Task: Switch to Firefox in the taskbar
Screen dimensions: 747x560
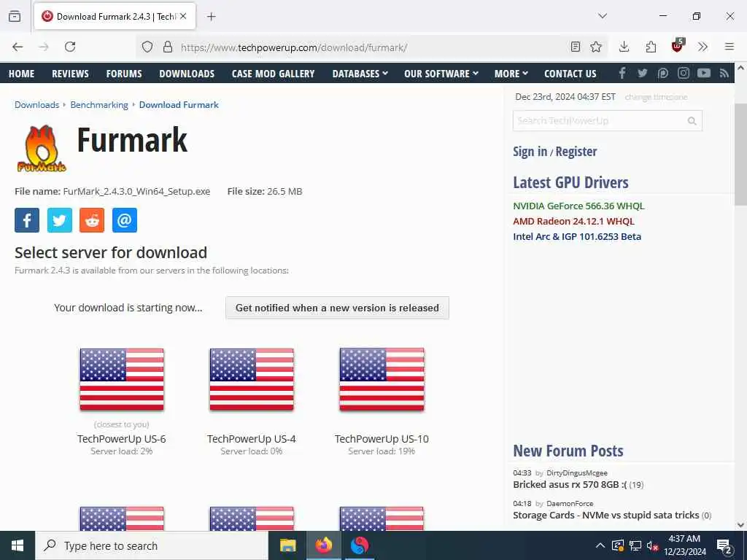Action: [323, 545]
